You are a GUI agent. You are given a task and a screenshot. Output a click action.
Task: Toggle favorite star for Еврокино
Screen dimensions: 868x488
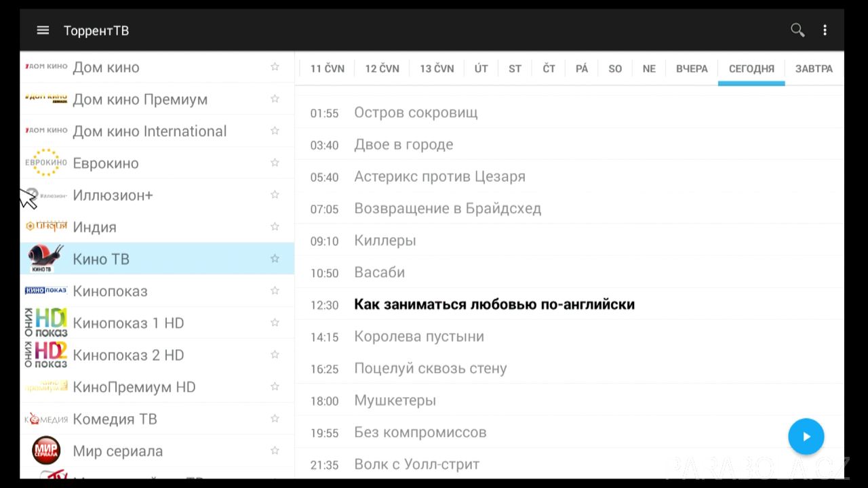coord(275,162)
